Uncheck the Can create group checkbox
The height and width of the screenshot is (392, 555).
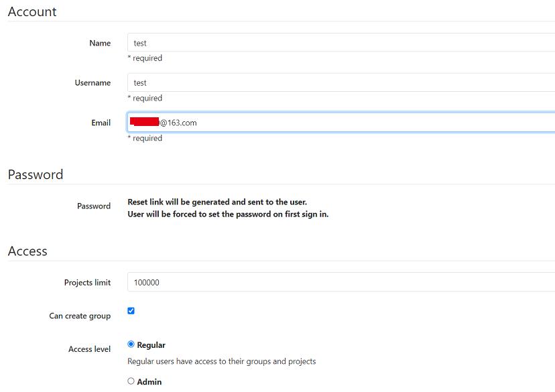[131, 311]
